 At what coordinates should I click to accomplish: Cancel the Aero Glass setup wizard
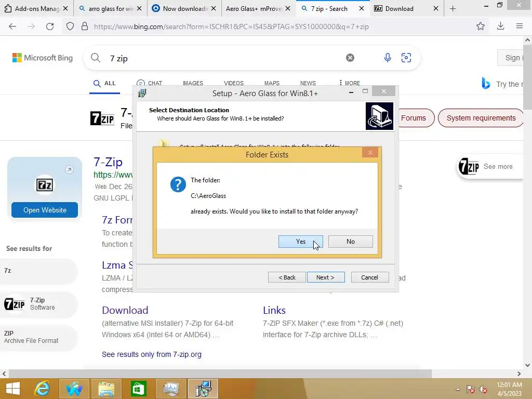click(370, 277)
